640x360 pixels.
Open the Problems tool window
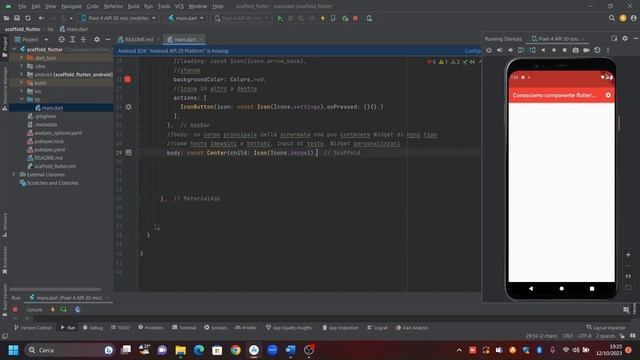click(151, 328)
